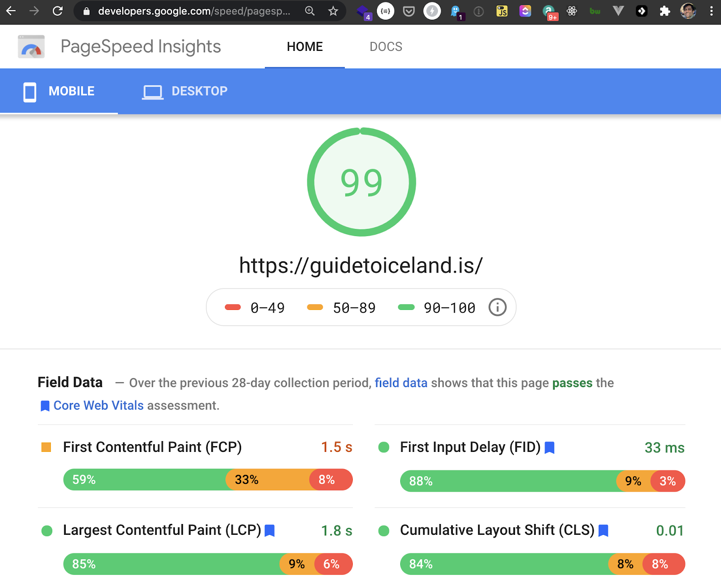
Task: Open the Extensions puzzle-piece menu
Action: (665, 11)
